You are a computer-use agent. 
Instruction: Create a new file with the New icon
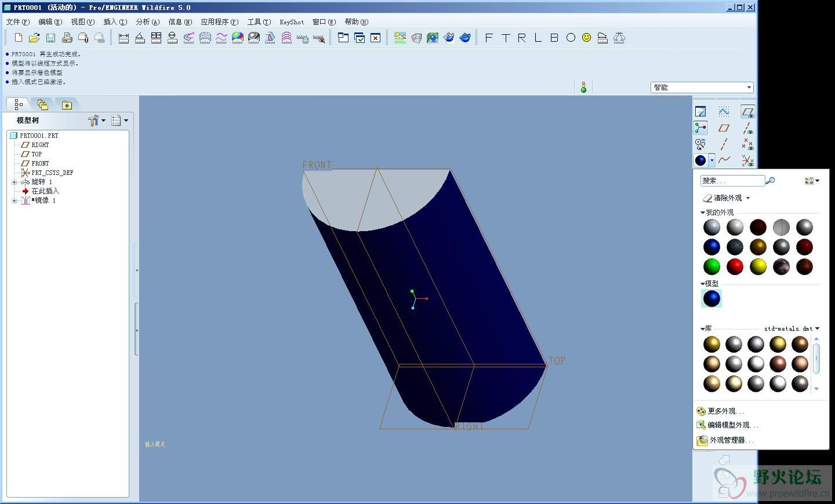tap(19, 38)
